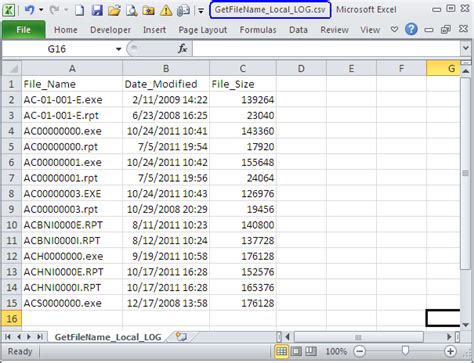This screenshot has width=474, height=363.
Task: Open the Undo history dropdown arrow
Action: pos(41,10)
